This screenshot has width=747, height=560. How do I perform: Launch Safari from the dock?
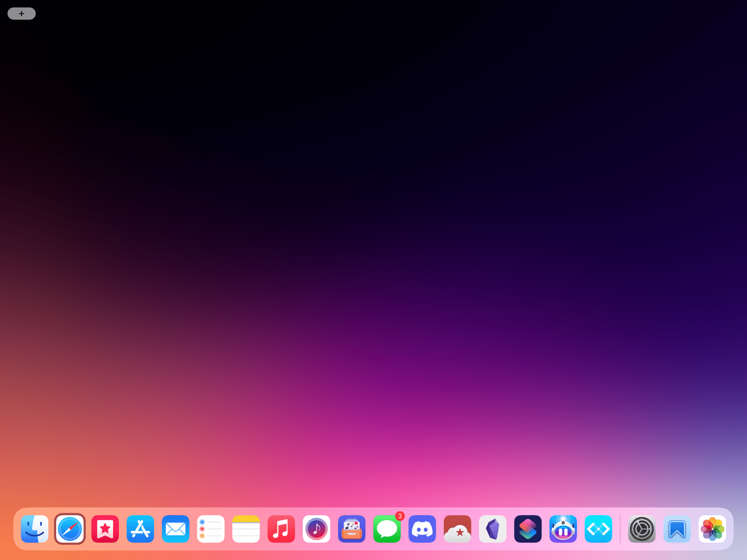tap(70, 529)
